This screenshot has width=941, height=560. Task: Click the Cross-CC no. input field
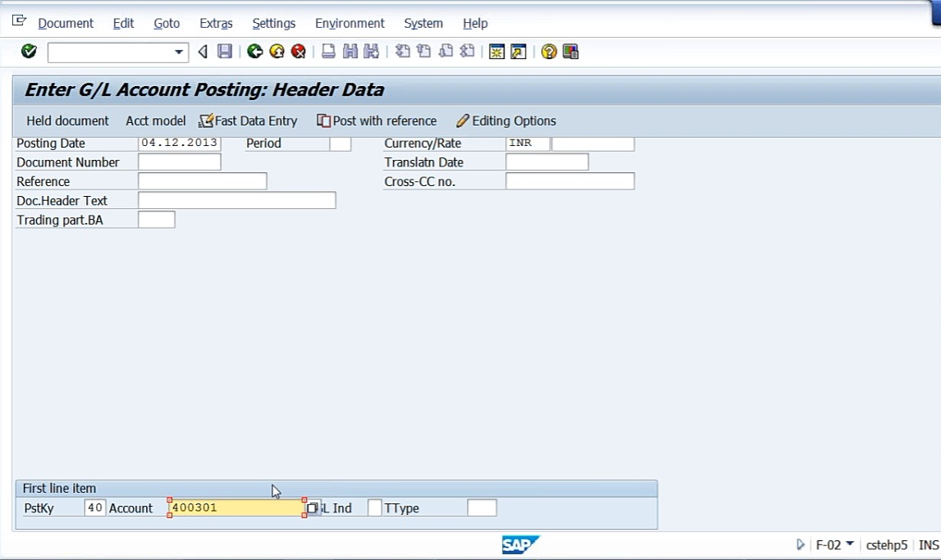coord(570,181)
